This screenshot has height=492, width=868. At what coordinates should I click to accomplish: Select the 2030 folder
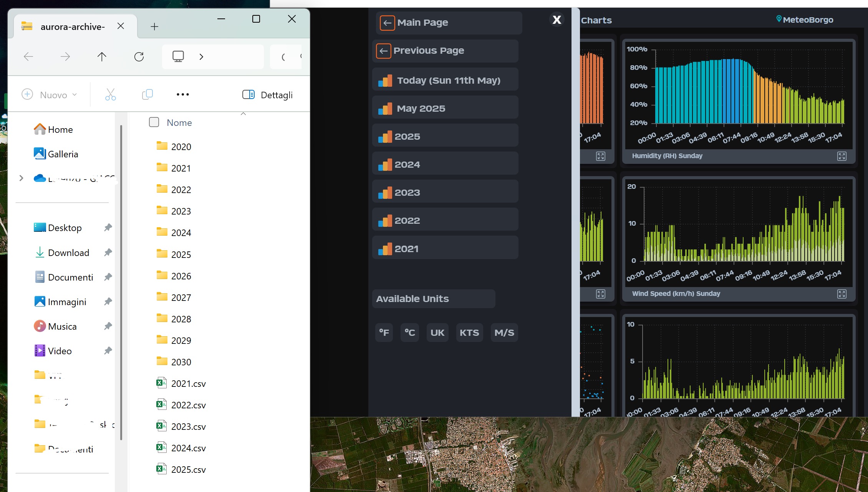tap(174, 362)
